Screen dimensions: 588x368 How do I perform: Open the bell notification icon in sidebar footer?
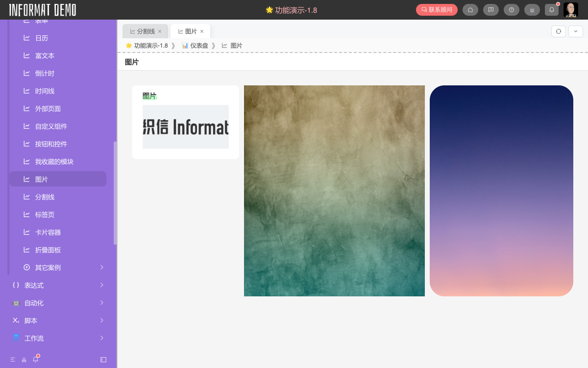click(x=35, y=360)
